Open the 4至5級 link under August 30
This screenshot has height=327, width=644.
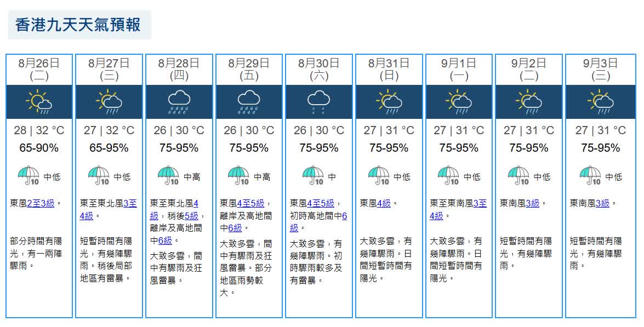tap(321, 203)
